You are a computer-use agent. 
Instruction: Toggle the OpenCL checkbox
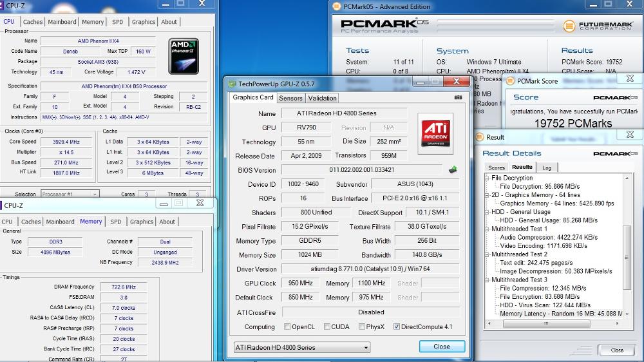[x=287, y=327]
